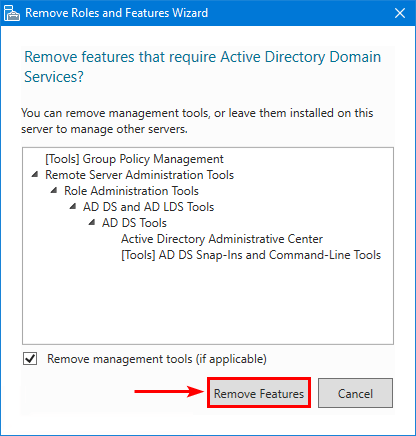Collapse AD DS and AD LDS Tools node
Screen dimensions: 416x436
(73, 206)
